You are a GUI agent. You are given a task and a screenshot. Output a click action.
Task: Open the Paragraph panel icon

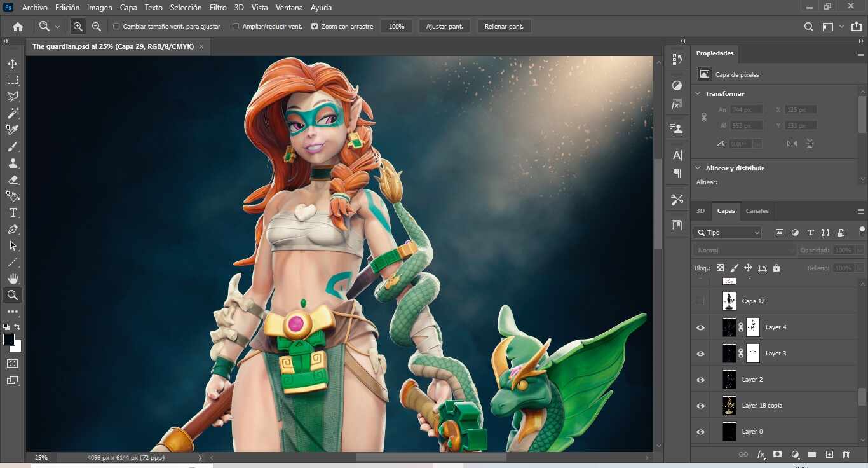(x=677, y=174)
